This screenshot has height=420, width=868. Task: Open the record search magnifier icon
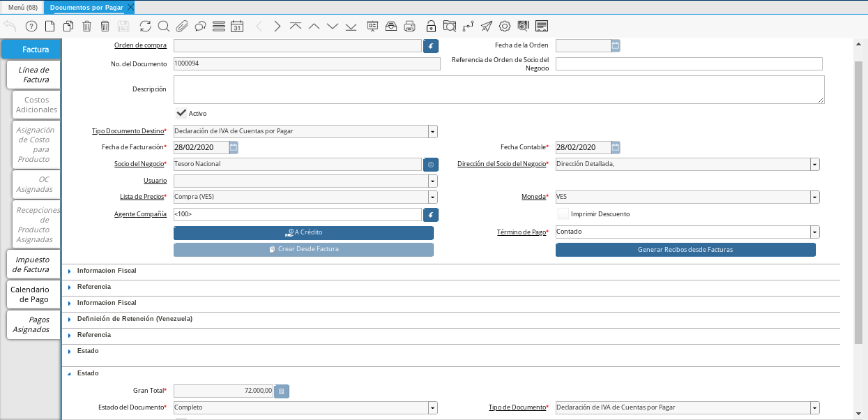coord(163,27)
